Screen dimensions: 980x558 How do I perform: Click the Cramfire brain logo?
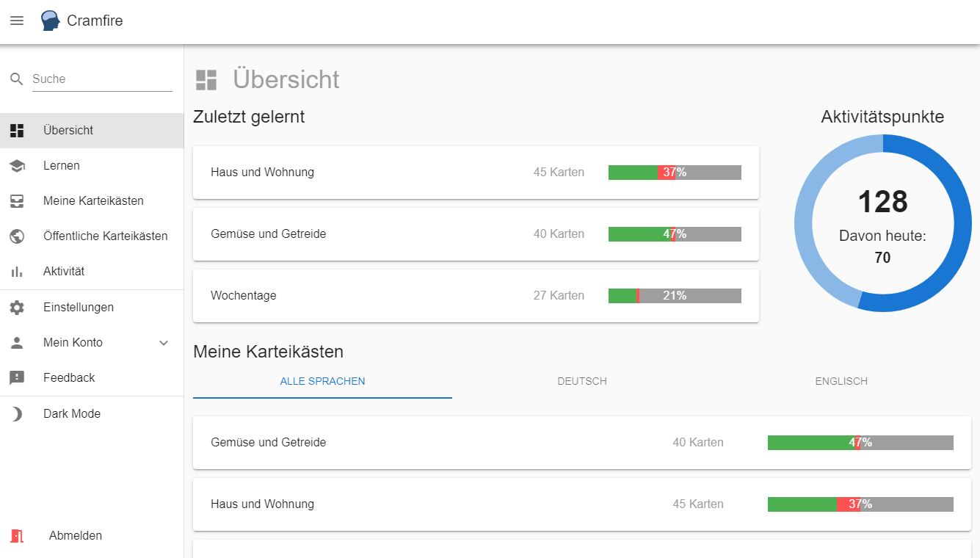pyautogui.click(x=48, y=20)
